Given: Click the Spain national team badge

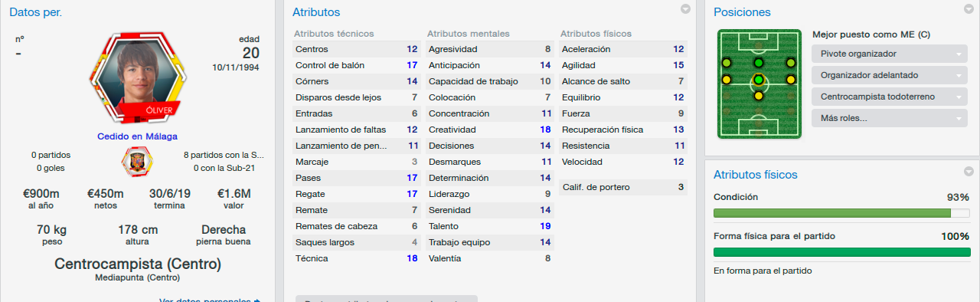Looking at the screenshot, I should pos(137,161).
